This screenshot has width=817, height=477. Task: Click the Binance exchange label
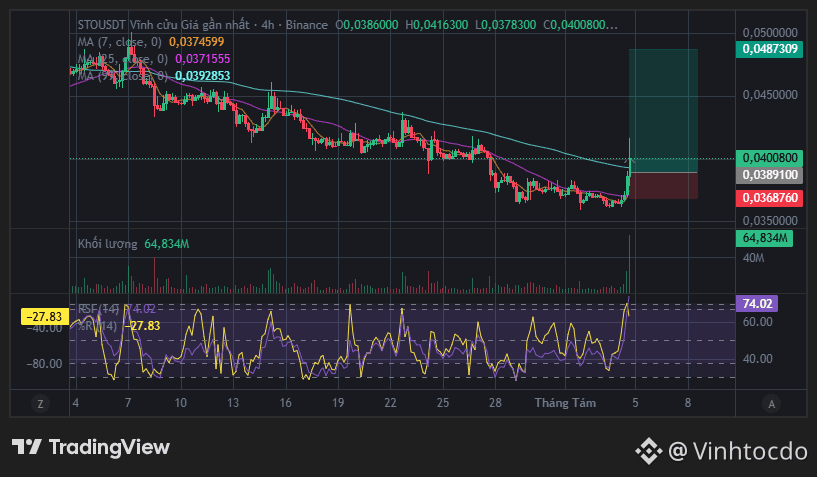tap(307, 25)
